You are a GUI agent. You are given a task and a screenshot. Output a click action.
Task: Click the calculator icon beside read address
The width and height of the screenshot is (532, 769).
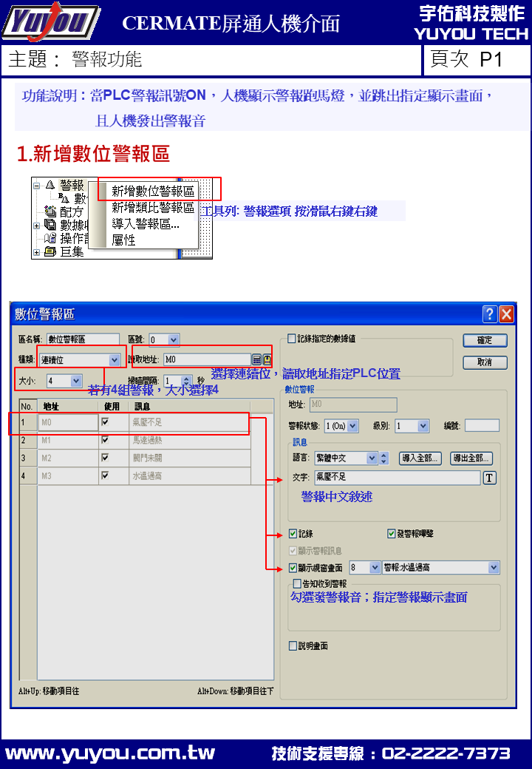[x=256, y=359]
